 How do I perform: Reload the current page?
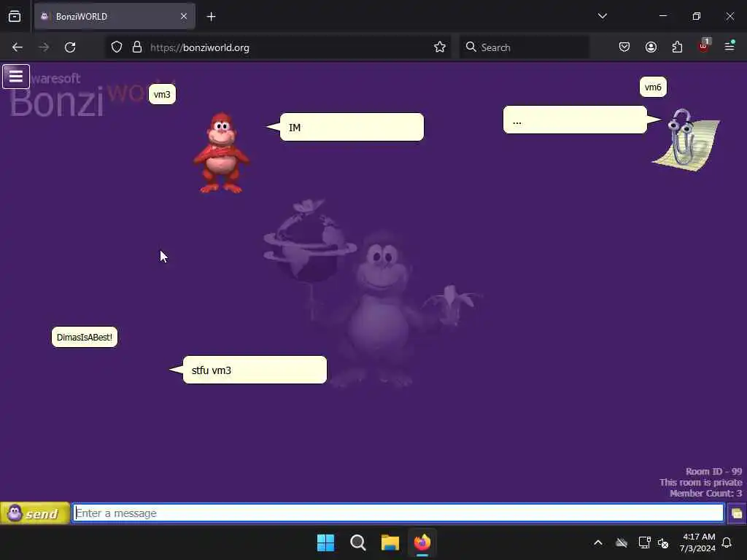70,47
